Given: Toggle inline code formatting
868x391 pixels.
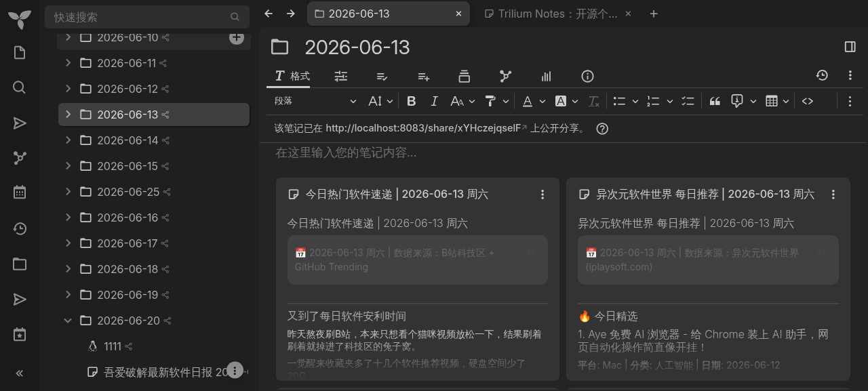Looking at the screenshot, I should pos(807,101).
